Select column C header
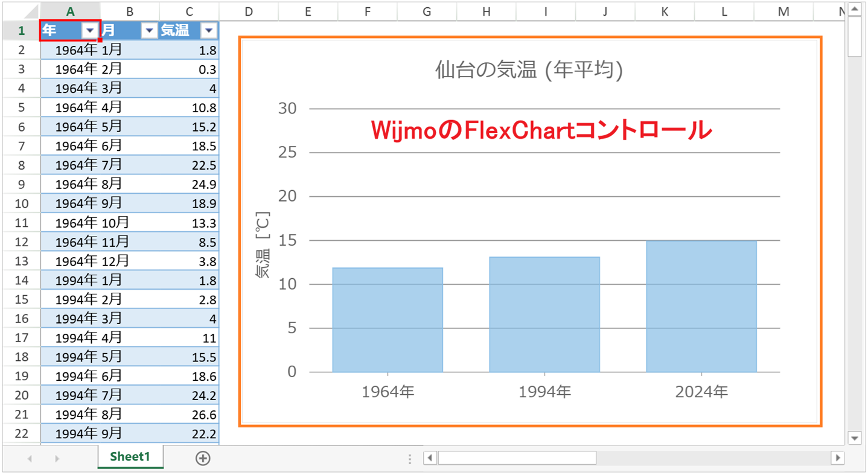The width and height of the screenshot is (868, 475). pyautogui.click(x=189, y=11)
